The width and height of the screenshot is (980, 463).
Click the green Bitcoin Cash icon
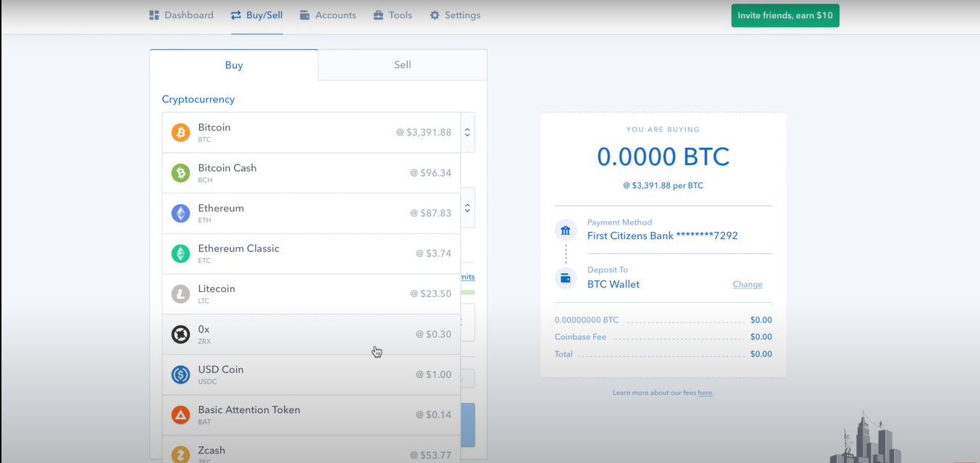click(180, 172)
